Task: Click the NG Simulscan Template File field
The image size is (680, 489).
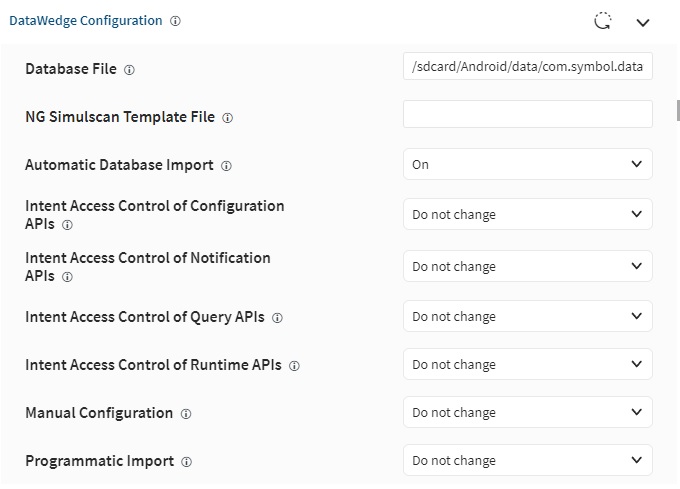Action: click(x=527, y=114)
